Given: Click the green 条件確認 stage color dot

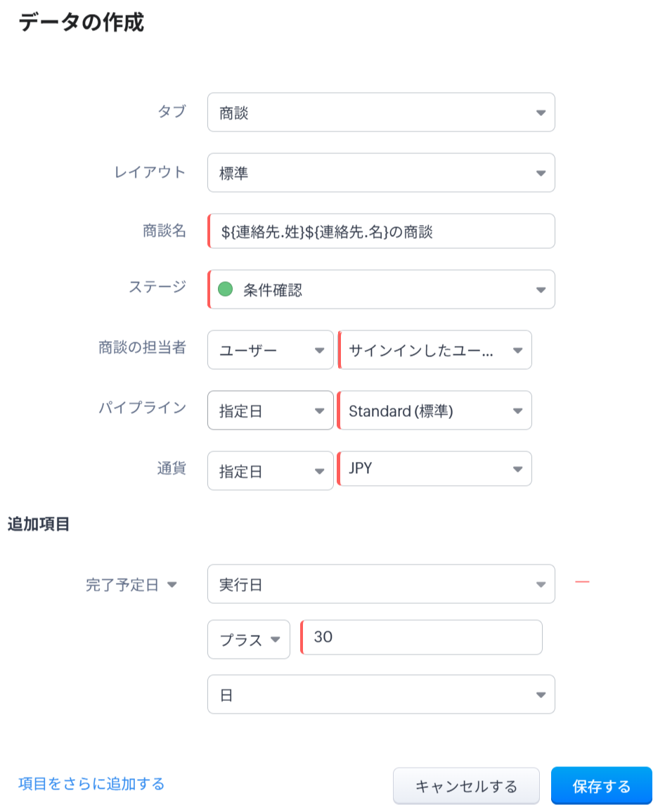Looking at the screenshot, I should point(225,289).
